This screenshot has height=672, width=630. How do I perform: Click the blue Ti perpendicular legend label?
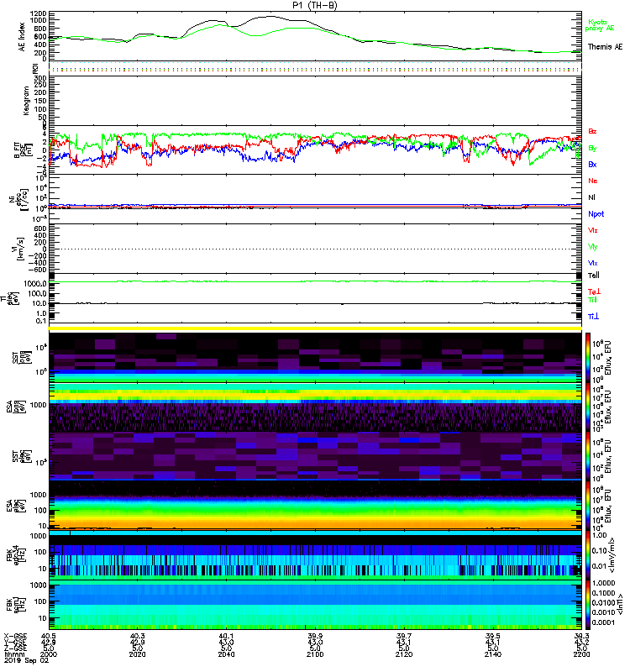pos(593,317)
